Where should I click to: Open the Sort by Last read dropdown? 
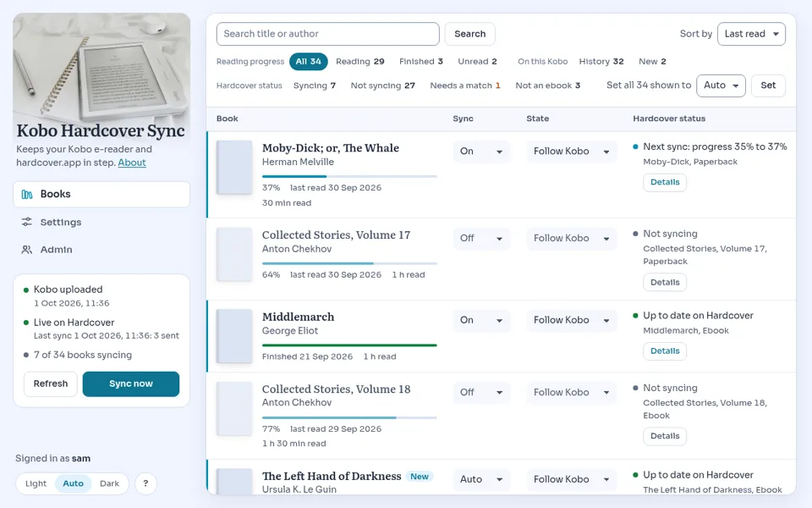click(751, 34)
